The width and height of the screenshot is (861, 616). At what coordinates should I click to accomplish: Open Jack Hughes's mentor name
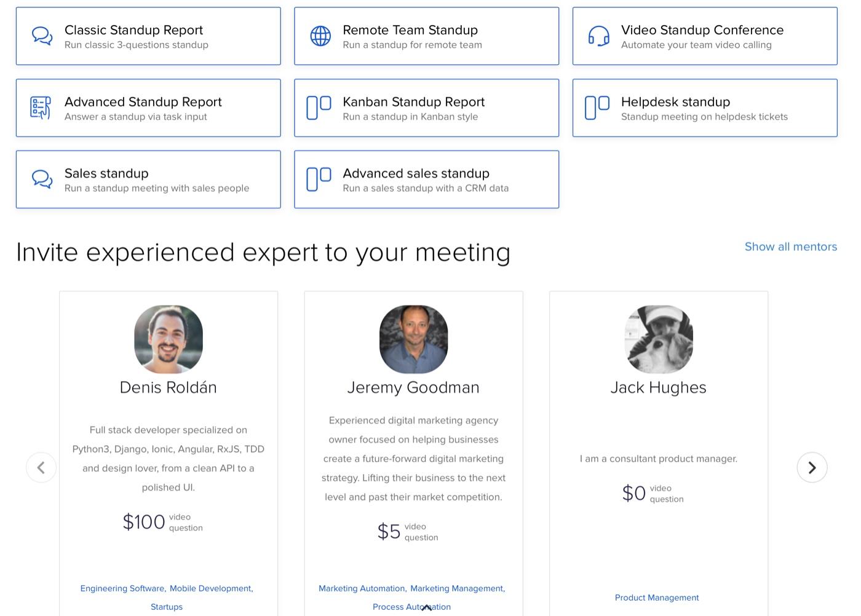tap(659, 387)
